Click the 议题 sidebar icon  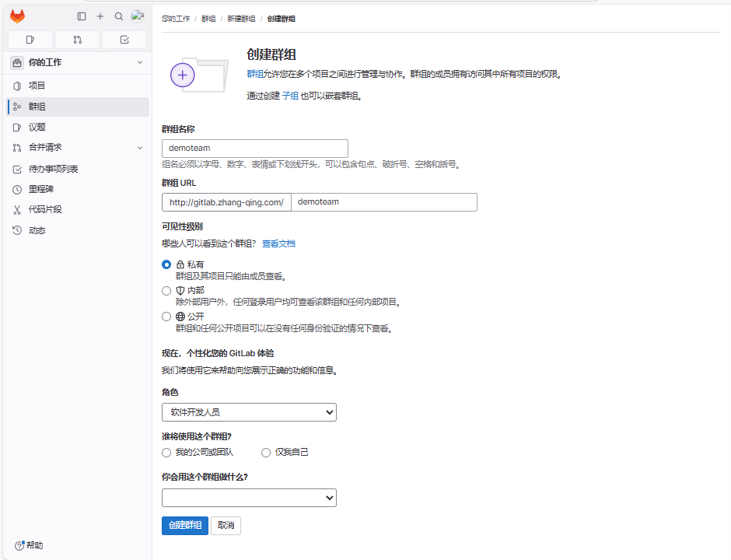click(17, 128)
